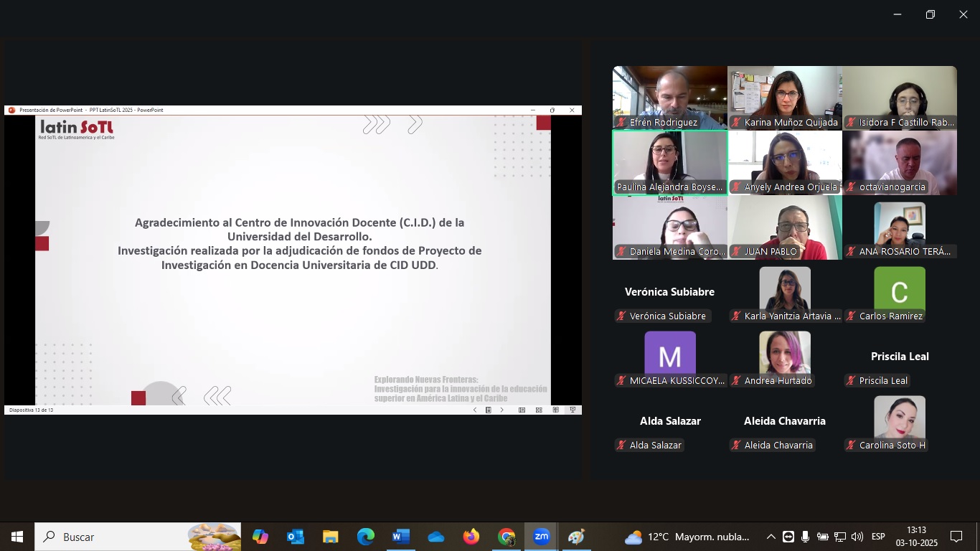This screenshot has width=980, height=551.
Task: Expand hidden system tray icons chevron
Action: 771,537
